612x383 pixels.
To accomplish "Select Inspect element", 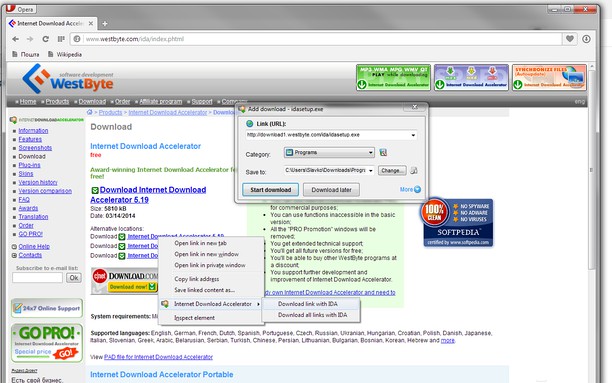I will click(x=194, y=318).
